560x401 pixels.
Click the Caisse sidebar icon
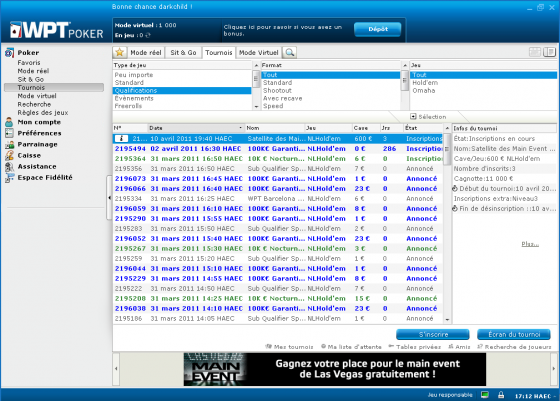[9, 155]
